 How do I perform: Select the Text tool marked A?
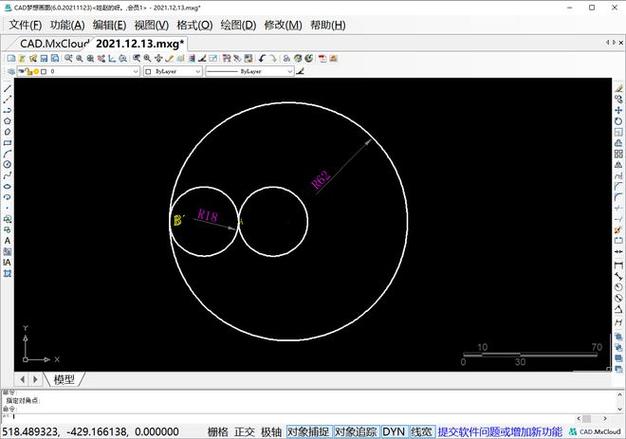click(7, 240)
